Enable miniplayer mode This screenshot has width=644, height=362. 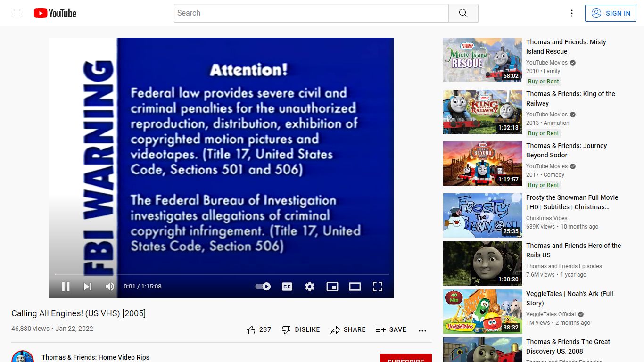pos(332,286)
